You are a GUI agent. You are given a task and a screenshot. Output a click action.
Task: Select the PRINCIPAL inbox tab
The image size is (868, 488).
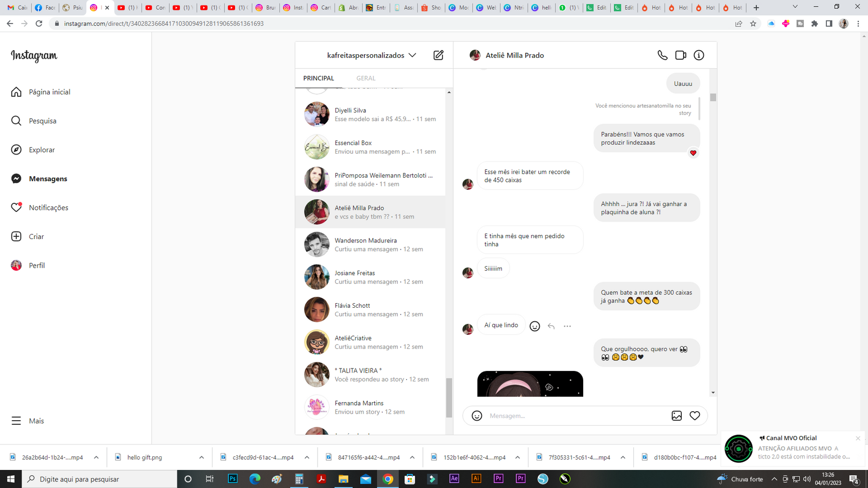click(x=318, y=78)
